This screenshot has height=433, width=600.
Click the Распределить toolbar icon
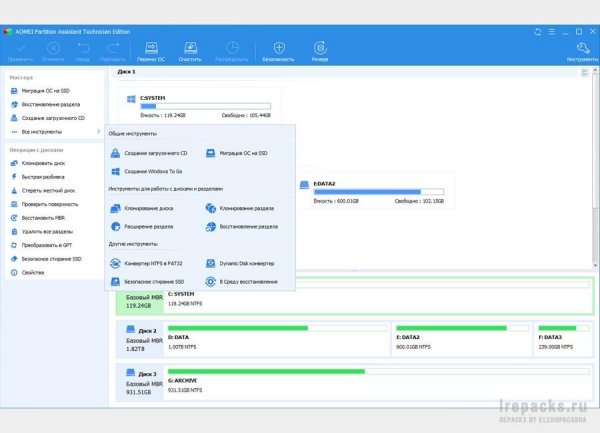tap(232, 52)
